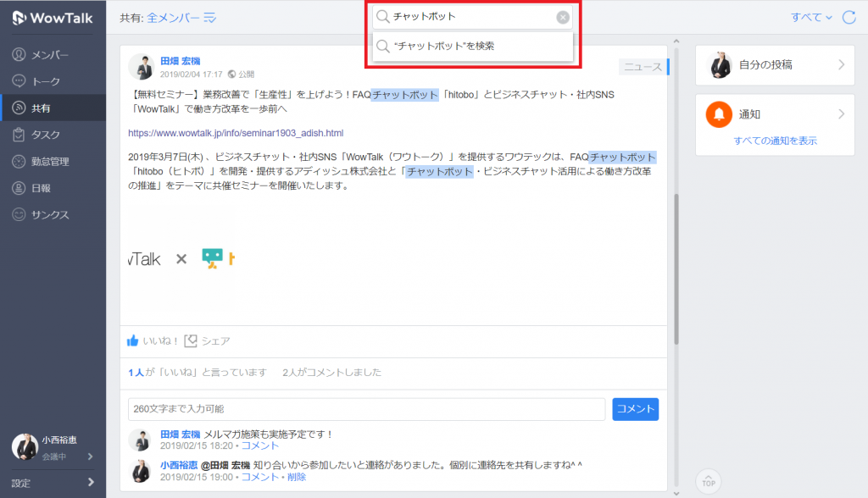Image resolution: width=868 pixels, height=498 pixels.
Task: Click the WowTalk x hitobo post image
Action: pyautogui.click(x=183, y=258)
